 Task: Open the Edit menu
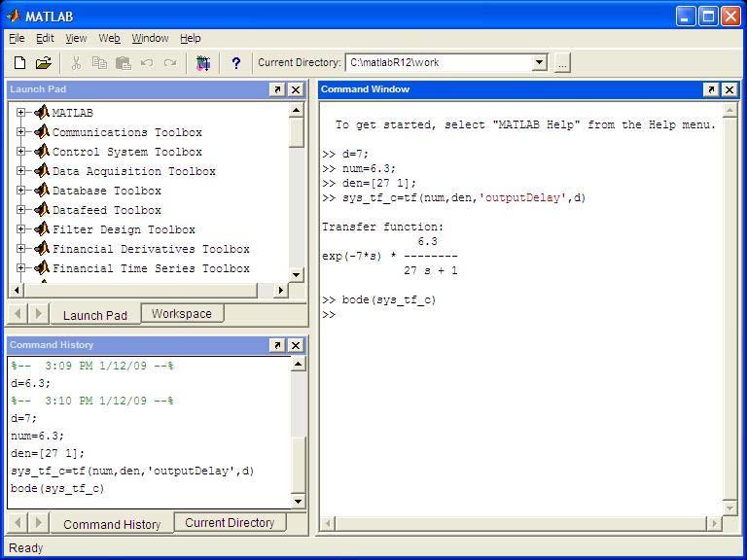pos(45,38)
